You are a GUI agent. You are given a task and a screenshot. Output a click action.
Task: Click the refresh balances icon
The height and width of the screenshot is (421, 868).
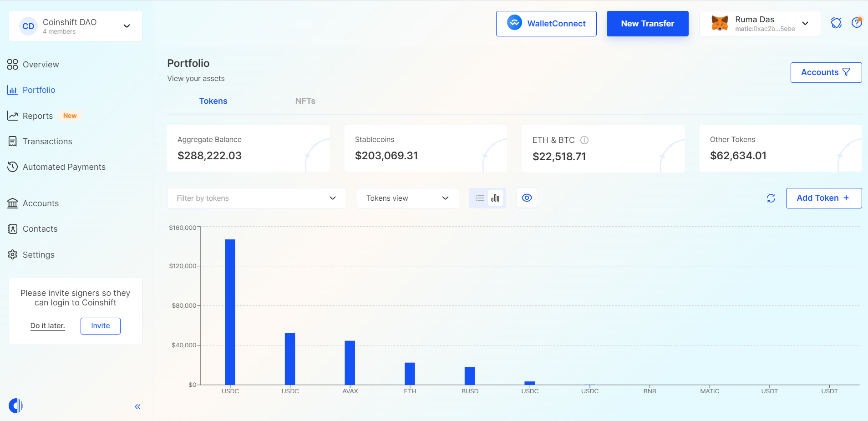click(x=771, y=198)
